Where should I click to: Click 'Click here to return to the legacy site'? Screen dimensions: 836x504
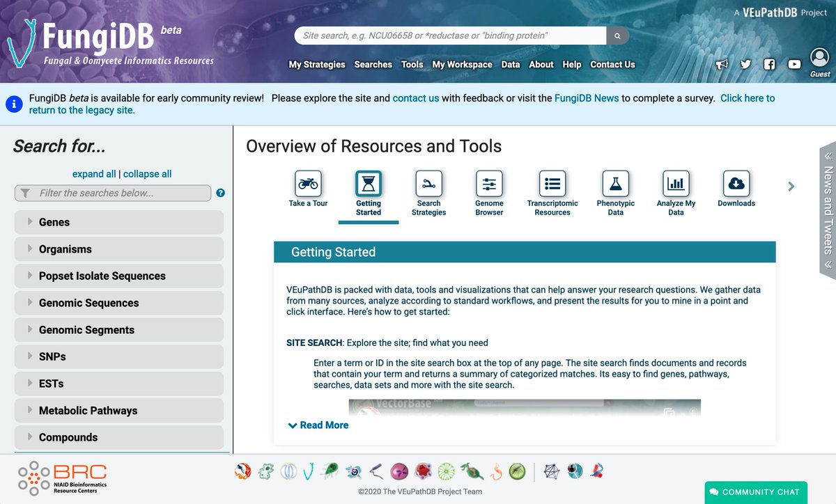tap(402, 104)
